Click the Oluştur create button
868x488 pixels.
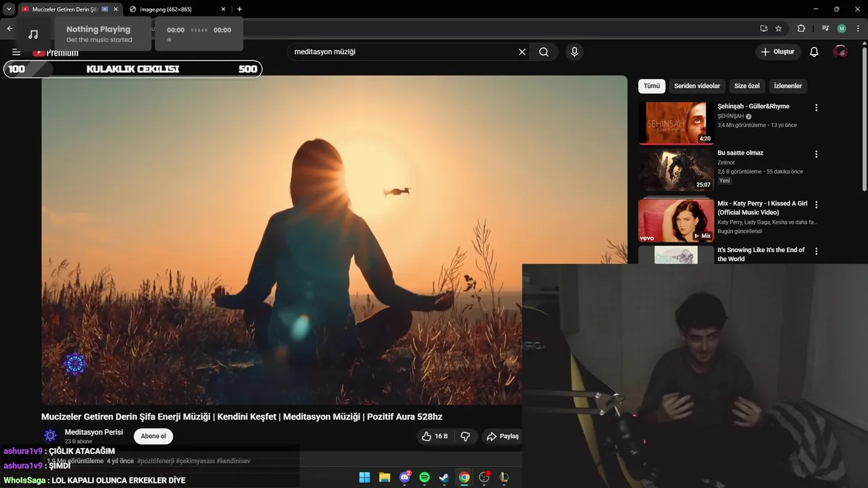click(x=778, y=52)
